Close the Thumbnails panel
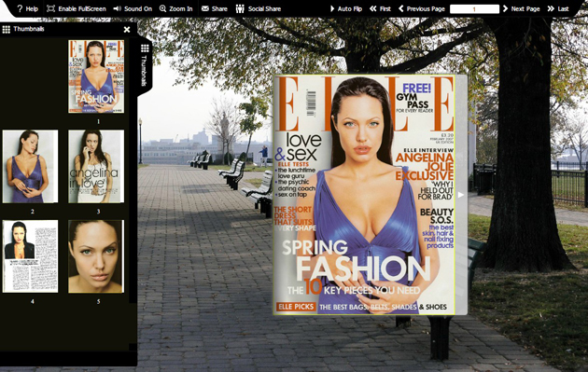 point(127,29)
